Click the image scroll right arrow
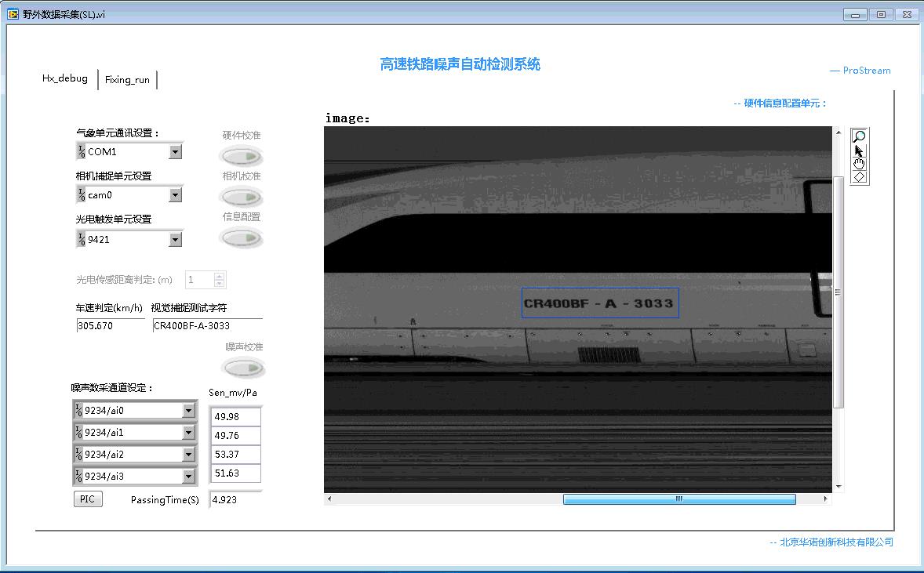 tap(825, 499)
